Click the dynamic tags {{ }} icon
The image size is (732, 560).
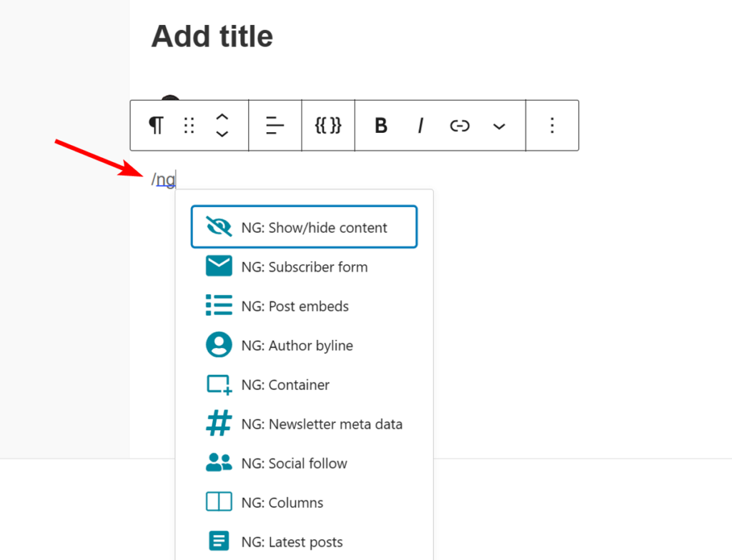(x=327, y=125)
